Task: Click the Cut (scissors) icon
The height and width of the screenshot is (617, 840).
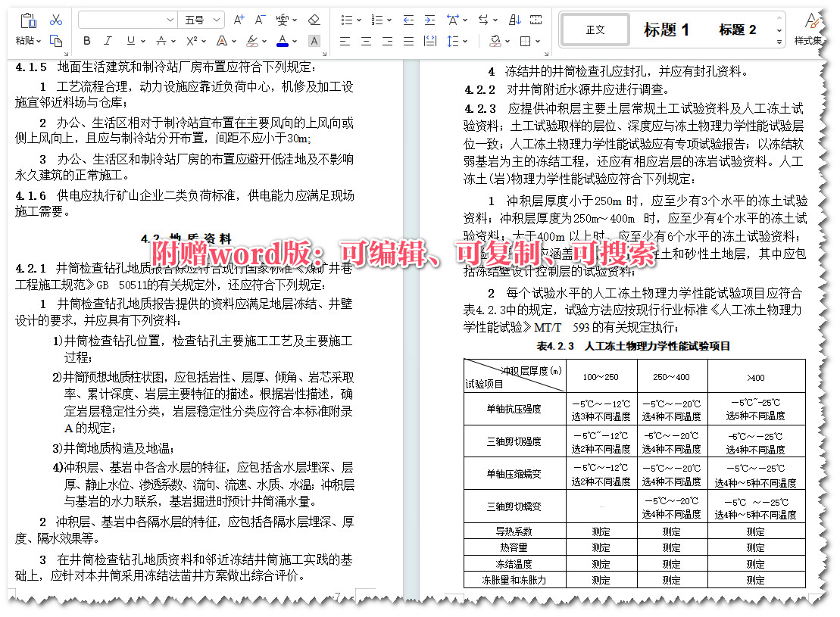Action: 56,20
